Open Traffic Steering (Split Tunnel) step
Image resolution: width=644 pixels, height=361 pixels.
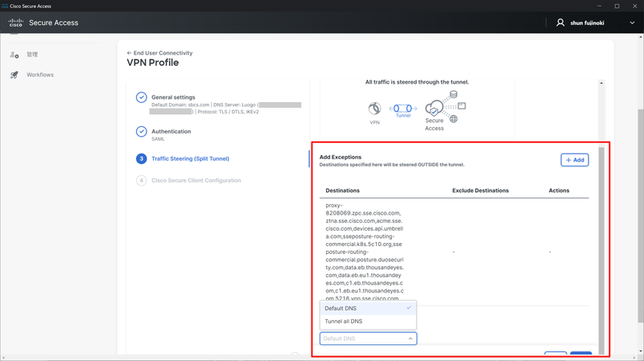tap(190, 158)
